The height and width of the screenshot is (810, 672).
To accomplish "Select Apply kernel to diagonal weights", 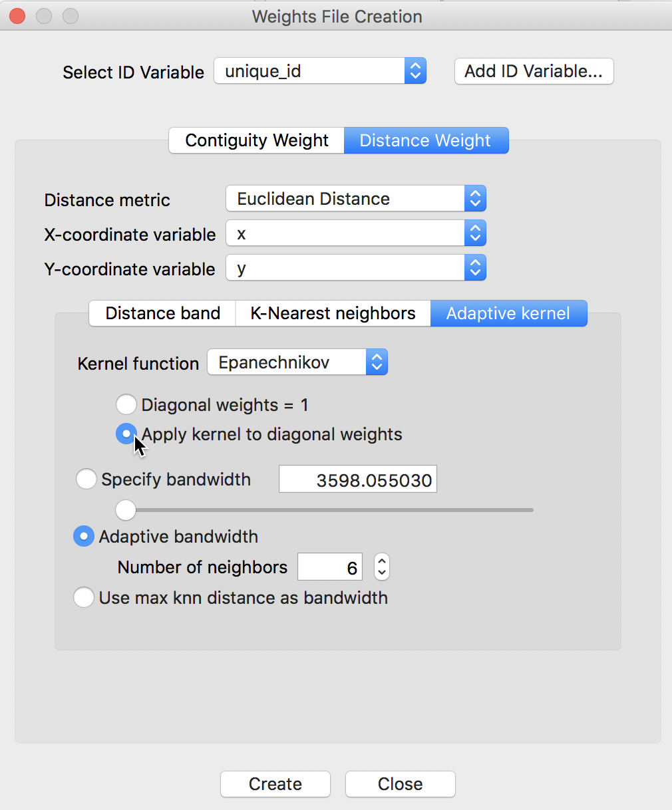I will (126, 434).
